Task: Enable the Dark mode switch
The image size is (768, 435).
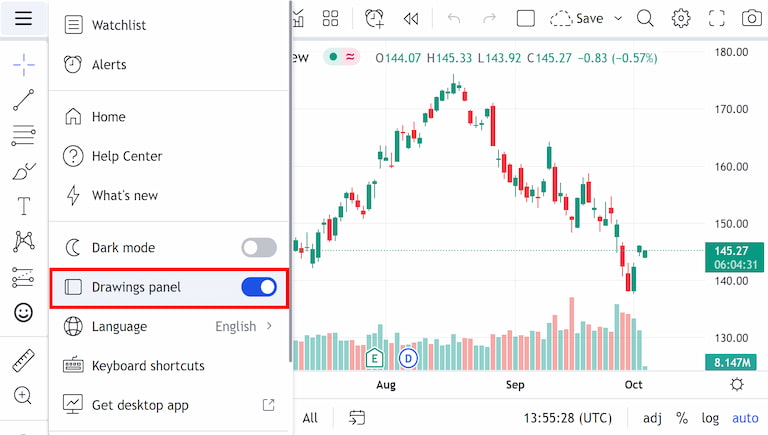Action: click(259, 247)
